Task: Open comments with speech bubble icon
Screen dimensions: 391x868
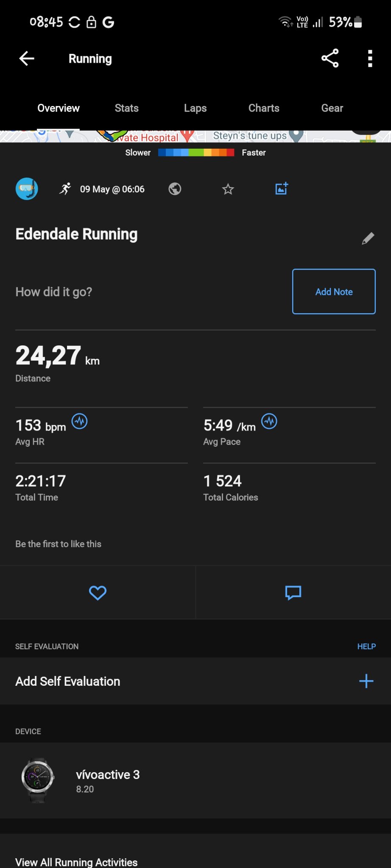Action: point(293,593)
